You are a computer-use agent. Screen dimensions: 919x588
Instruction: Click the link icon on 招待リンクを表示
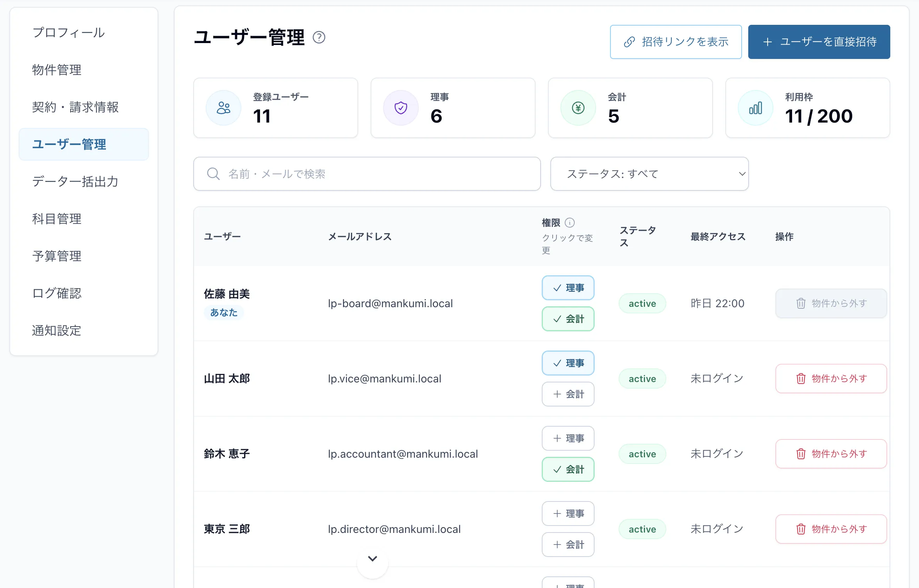(x=629, y=42)
